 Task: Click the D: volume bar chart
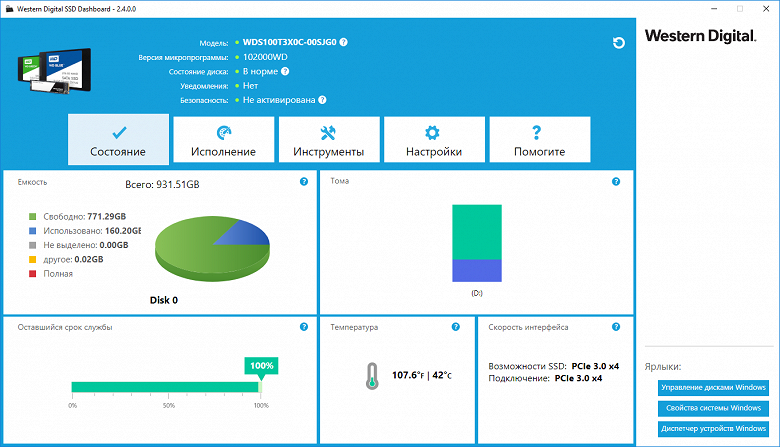click(477, 243)
